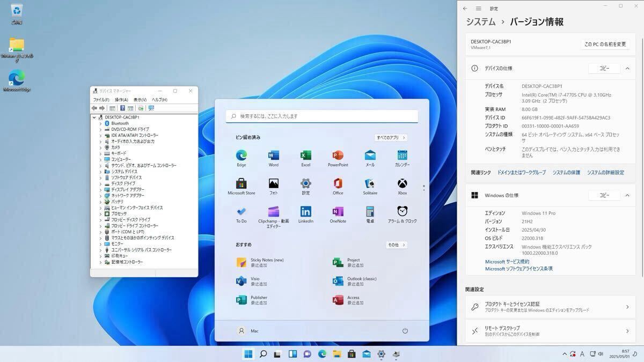Image resolution: width=644 pixels, height=362 pixels.
Task: Open the 表示(V) menu
Action: pos(140,100)
